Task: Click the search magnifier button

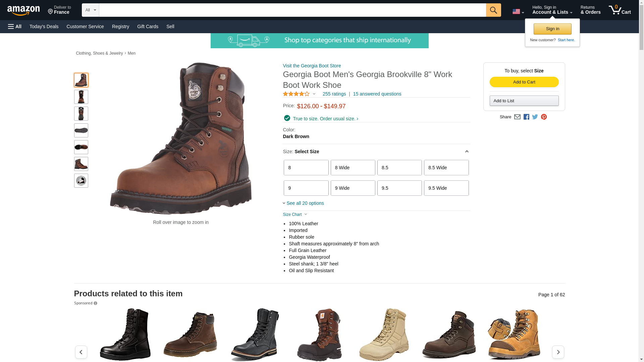Action: coord(493,10)
